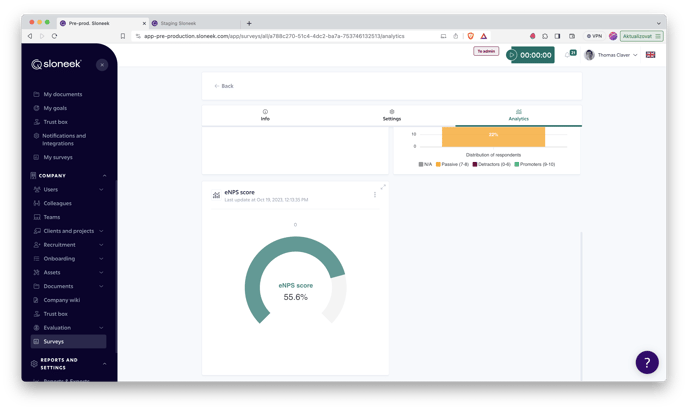Toggle Promoters (9-10) legend item
The width and height of the screenshot is (688, 410).
pos(534,164)
